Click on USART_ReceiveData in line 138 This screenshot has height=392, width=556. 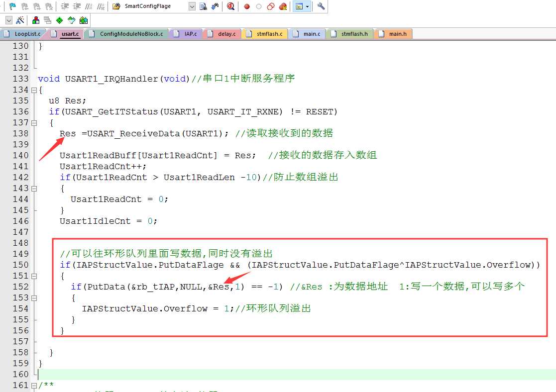click(133, 134)
